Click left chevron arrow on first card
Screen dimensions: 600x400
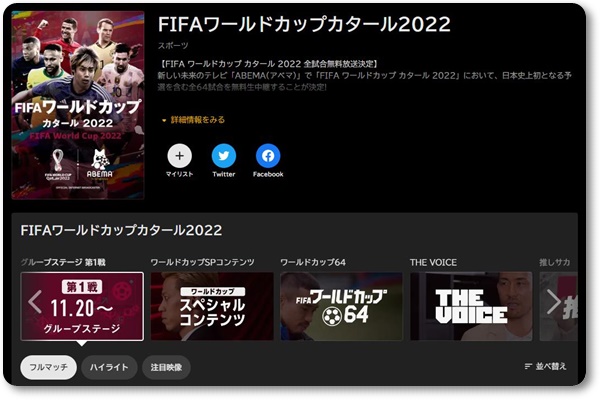[x=35, y=302]
